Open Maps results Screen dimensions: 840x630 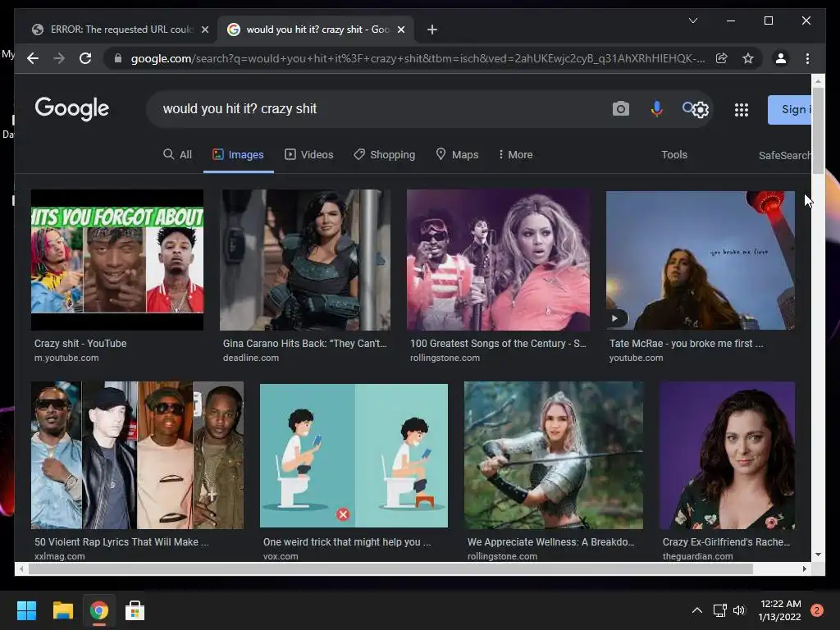tap(457, 155)
